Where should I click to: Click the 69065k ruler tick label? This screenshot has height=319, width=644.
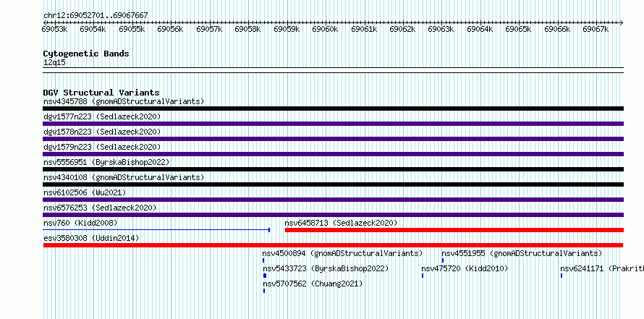click(x=518, y=29)
